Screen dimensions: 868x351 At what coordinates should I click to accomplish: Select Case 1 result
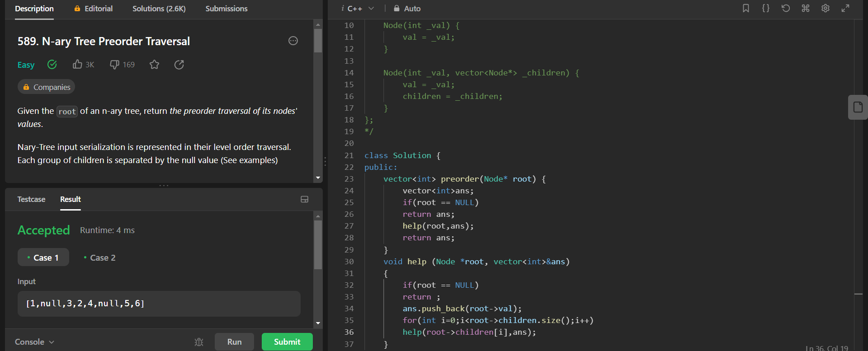[x=43, y=257]
